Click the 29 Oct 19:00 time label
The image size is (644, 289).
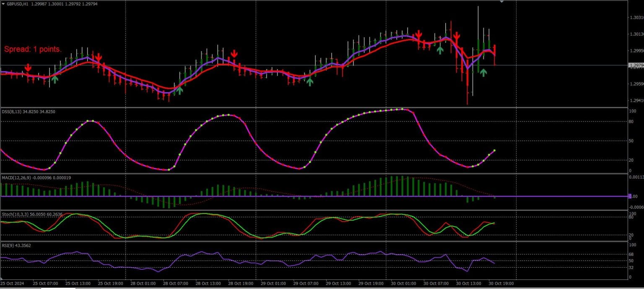coord(371,284)
